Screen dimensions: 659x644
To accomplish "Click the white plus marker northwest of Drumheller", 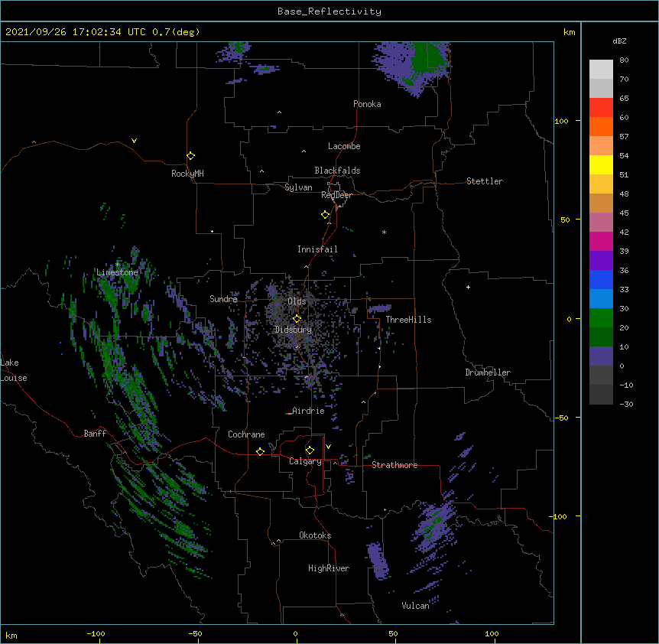I will coord(468,287).
